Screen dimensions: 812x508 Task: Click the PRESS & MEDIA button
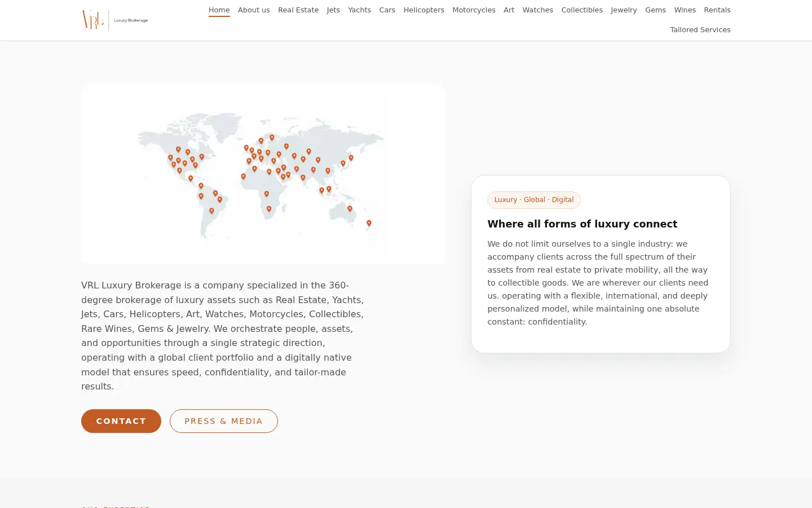224,421
